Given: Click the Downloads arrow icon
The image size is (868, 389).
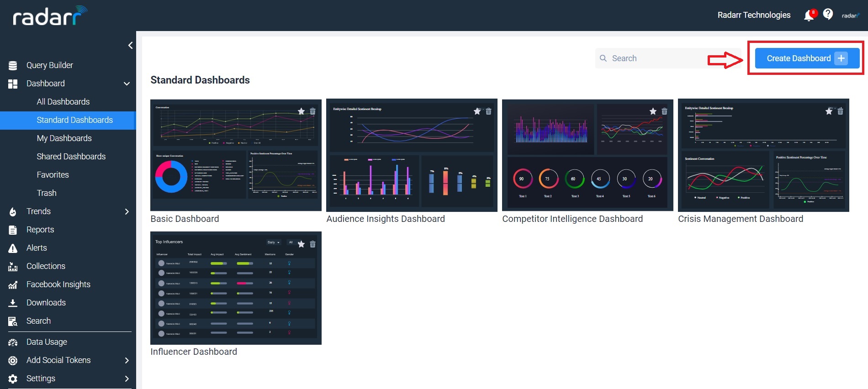Looking at the screenshot, I should click(x=13, y=303).
